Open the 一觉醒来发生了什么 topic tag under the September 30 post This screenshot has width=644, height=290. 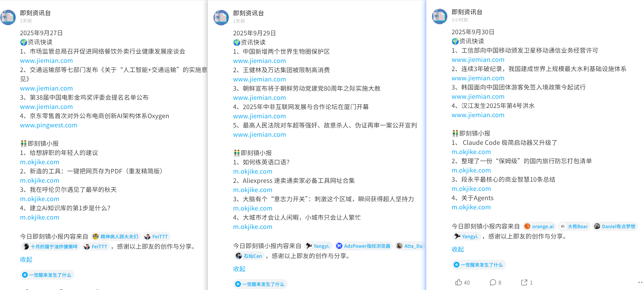tap(479, 265)
